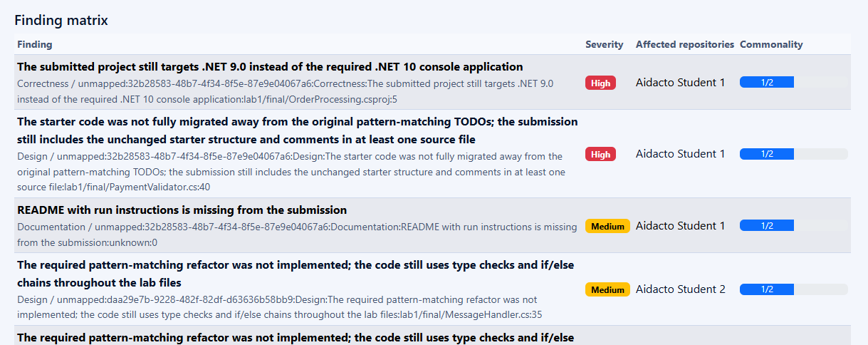Click Medium badge for README missing finding

[607, 226]
